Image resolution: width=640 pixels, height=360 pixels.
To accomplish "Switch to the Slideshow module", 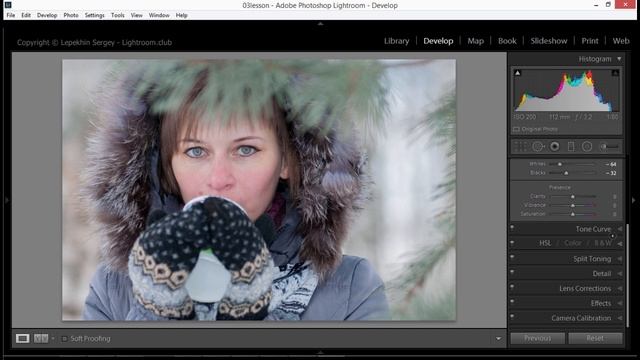I will coord(549,41).
